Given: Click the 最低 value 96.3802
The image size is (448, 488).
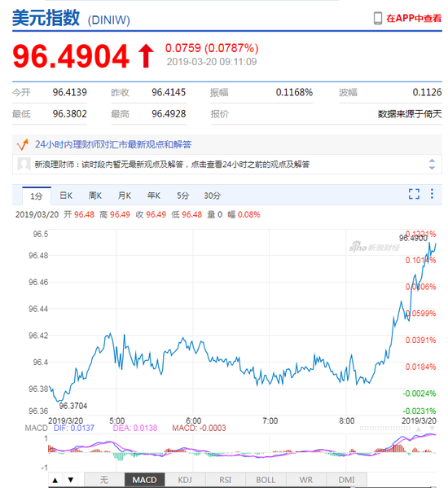Looking at the screenshot, I should (70, 114).
